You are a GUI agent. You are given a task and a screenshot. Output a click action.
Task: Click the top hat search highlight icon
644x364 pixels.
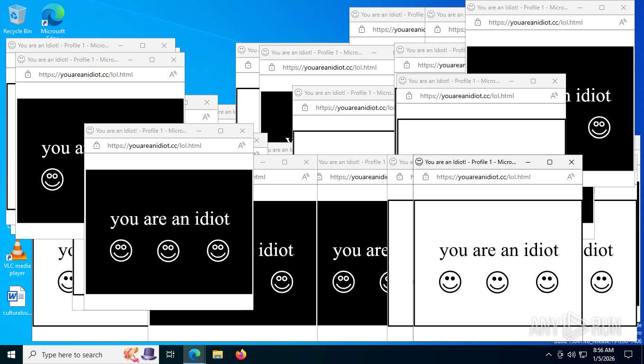pyautogui.click(x=149, y=354)
